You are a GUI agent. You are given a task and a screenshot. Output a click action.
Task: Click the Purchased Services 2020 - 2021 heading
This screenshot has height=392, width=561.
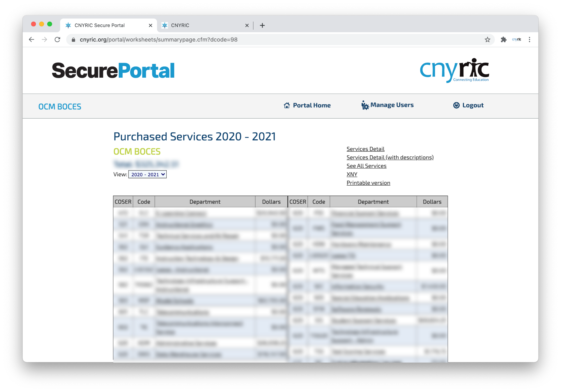click(x=195, y=137)
